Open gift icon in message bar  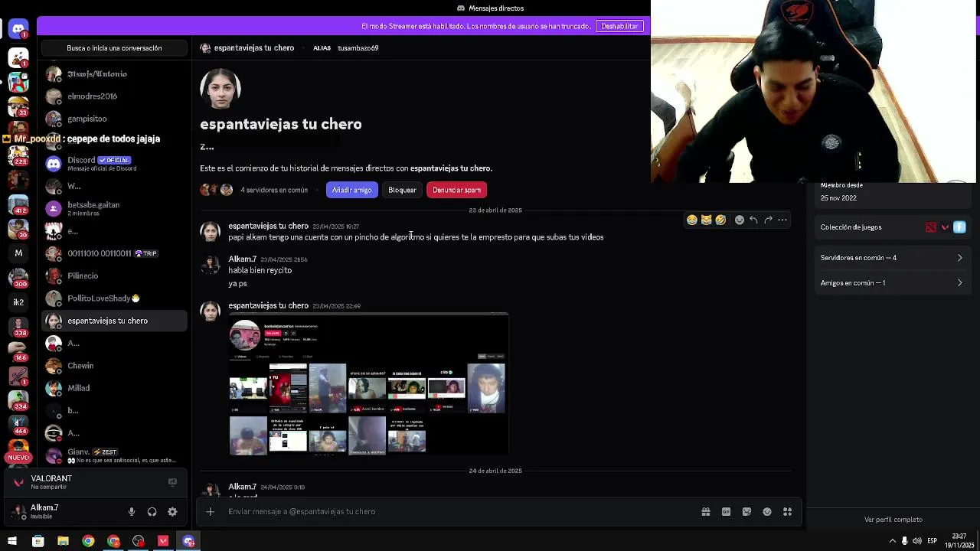[706, 512]
